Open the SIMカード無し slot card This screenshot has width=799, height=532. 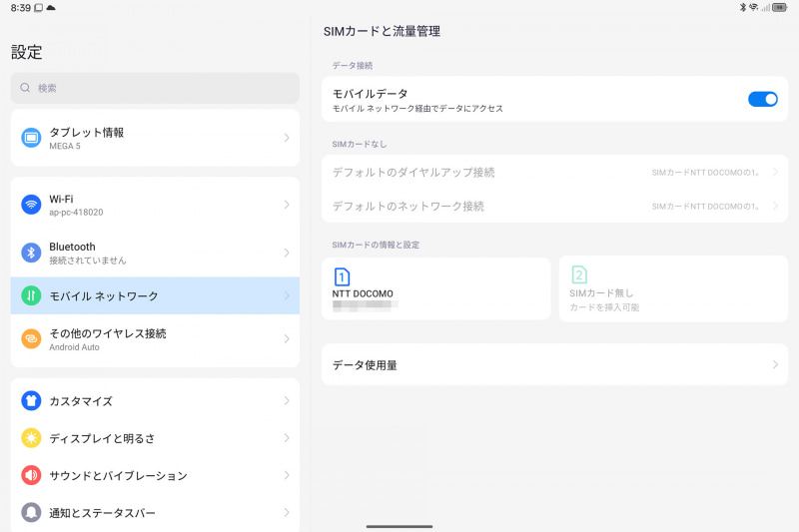point(673,288)
